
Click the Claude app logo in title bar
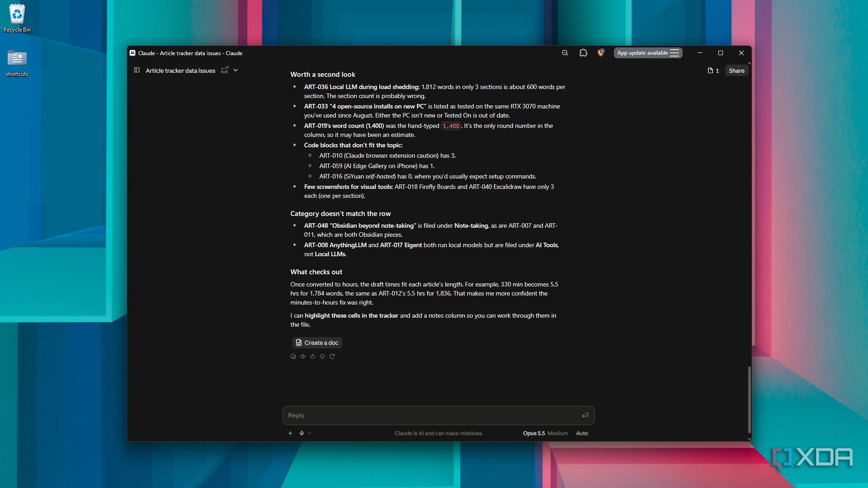tap(132, 53)
